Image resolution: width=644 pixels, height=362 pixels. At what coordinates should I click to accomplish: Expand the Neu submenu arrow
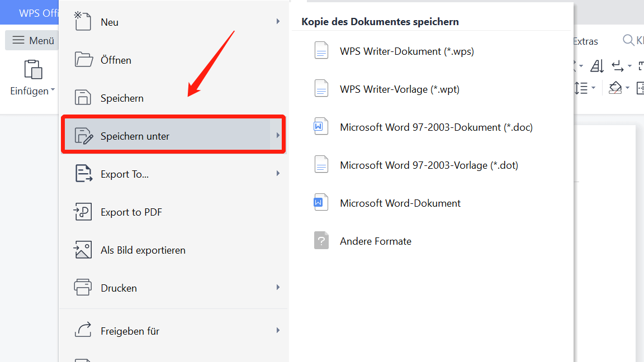pos(278,22)
